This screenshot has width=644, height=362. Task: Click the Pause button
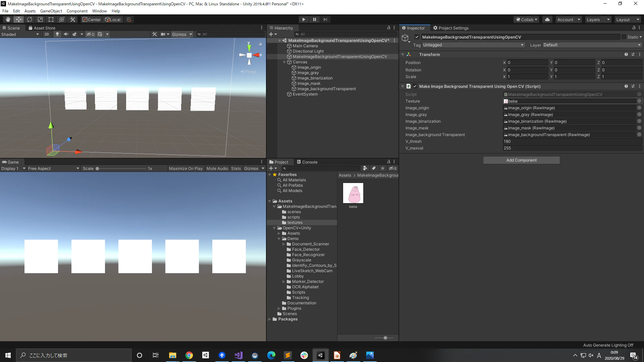314,19
